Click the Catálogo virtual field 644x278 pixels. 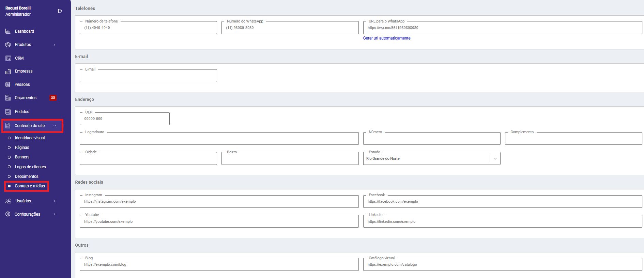click(503, 264)
